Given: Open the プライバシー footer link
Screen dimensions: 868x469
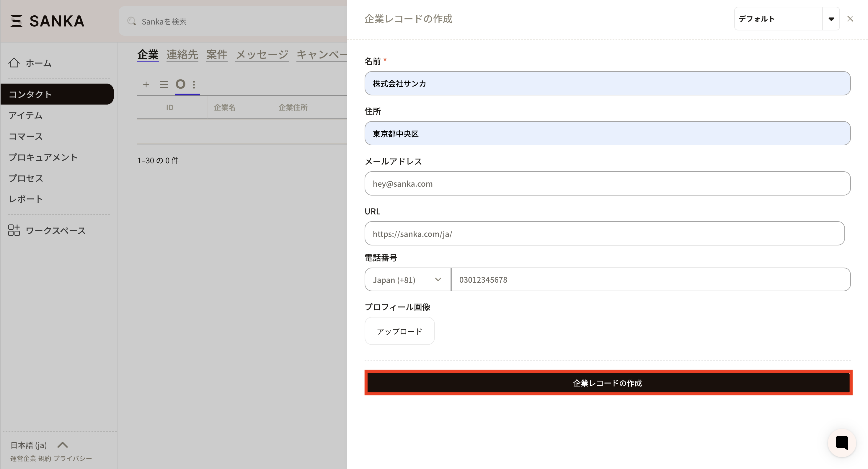Looking at the screenshot, I should (x=72, y=459).
